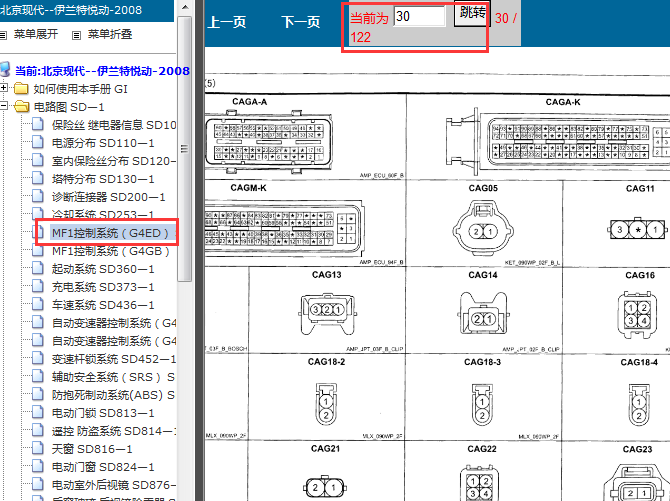Click the 下一页 next page link
670x501 pixels.
[x=301, y=22]
